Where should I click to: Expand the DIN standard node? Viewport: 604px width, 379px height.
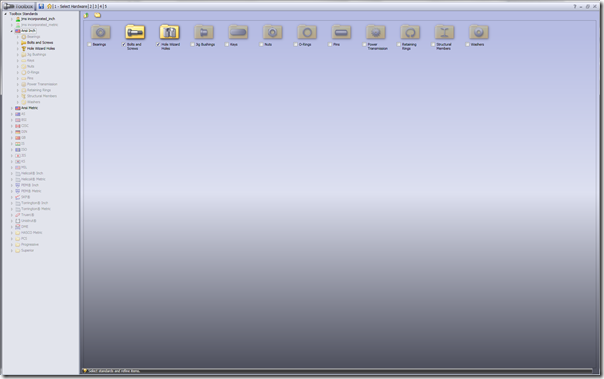pyautogui.click(x=12, y=132)
